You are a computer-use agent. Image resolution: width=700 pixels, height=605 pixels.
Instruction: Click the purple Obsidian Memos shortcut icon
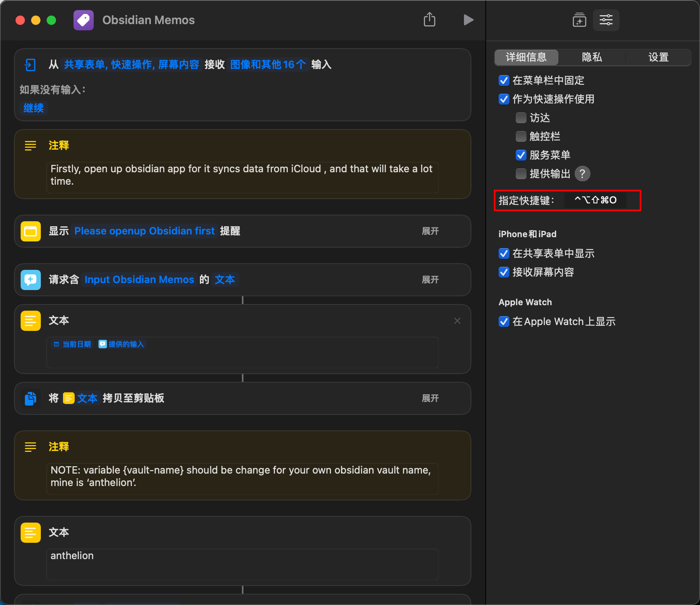coord(84,20)
